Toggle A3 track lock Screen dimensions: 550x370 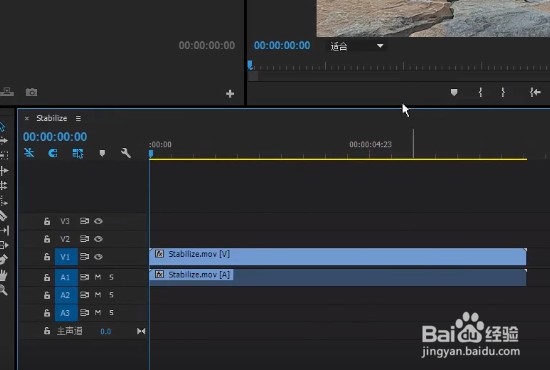47,312
